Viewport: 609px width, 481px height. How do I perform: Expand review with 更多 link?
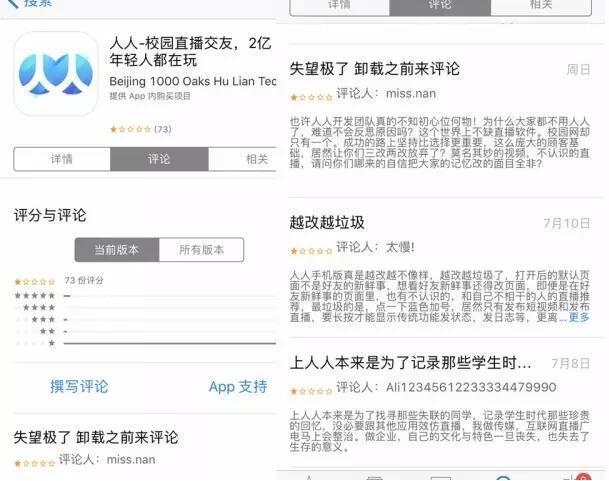(x=579, y=317)
